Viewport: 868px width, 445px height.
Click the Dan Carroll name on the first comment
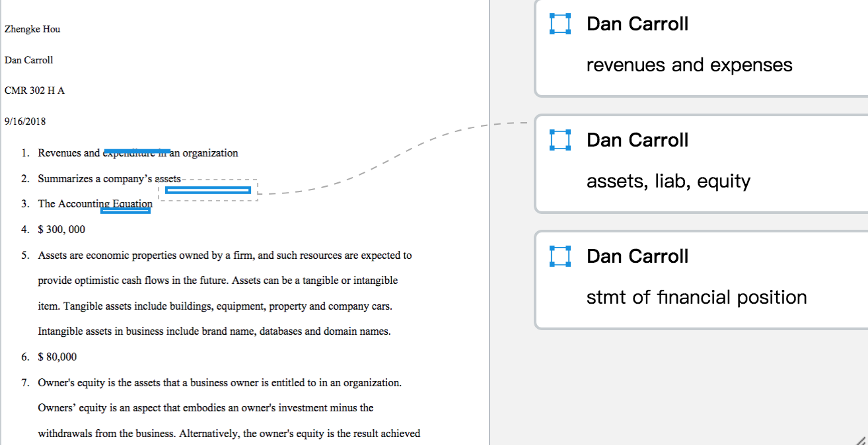coord(637,24)
